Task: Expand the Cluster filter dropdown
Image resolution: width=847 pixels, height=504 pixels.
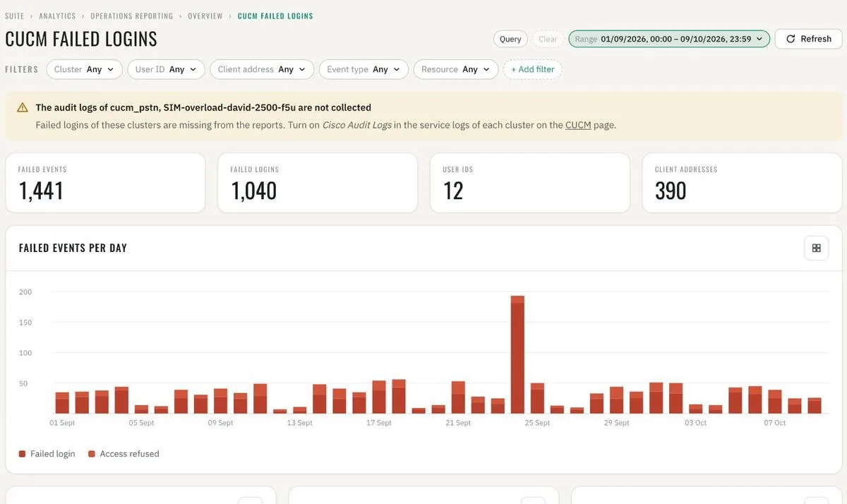Action: pos(84,69)
